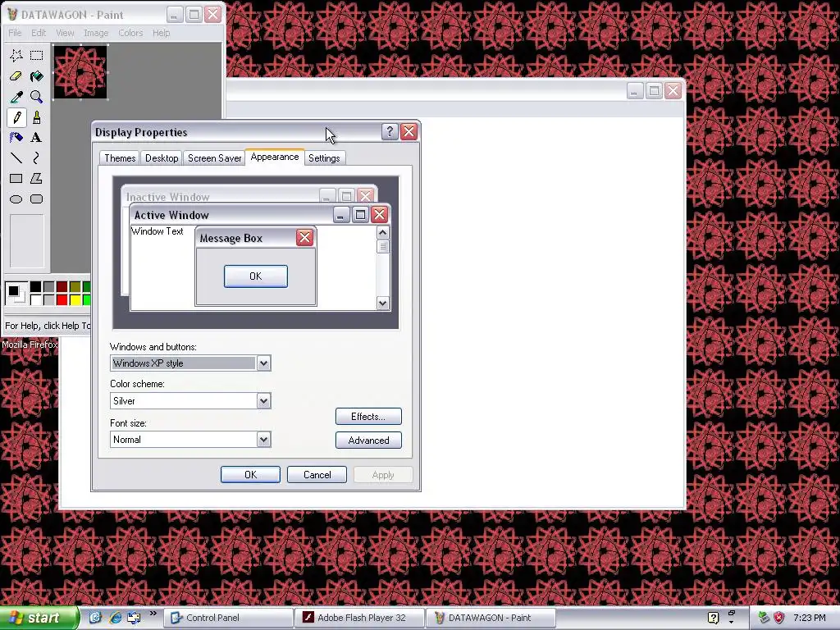The width and height of the screenshot is (840, 630).
Task: Click the red security shield tray icon
Action: (779, 618)
